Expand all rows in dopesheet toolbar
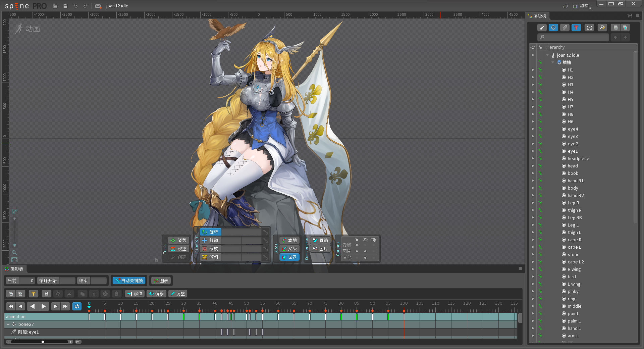 pos(20,294)
